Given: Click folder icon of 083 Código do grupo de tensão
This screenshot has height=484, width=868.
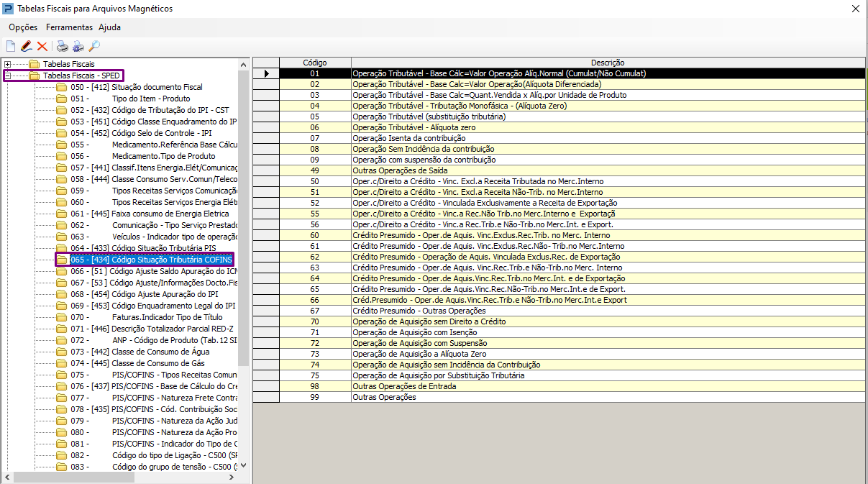Looking at the screenshot, I should tap(62, 467).
